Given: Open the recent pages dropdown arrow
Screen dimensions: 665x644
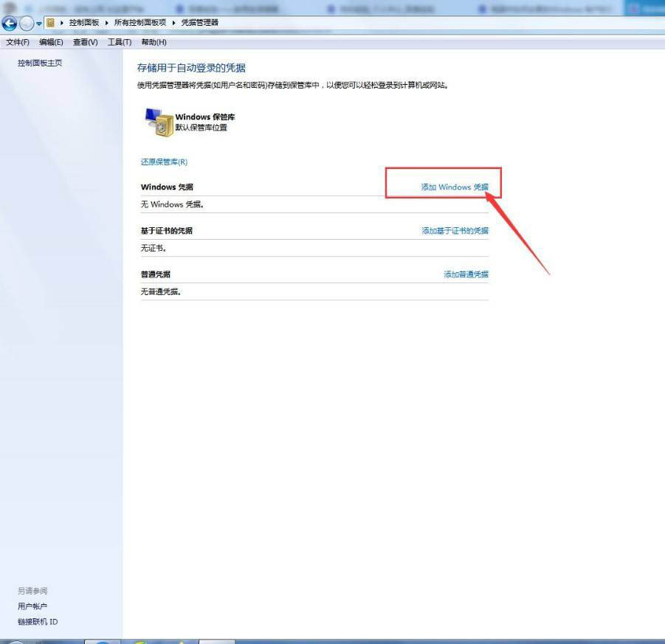Looking at the screenshot, I should [39, 24].
